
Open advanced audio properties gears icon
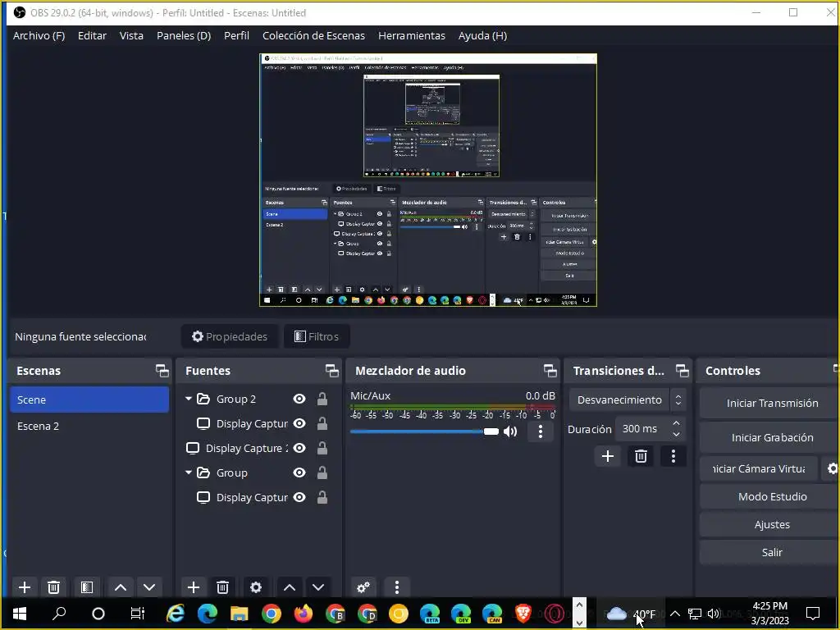pos(363,587)
